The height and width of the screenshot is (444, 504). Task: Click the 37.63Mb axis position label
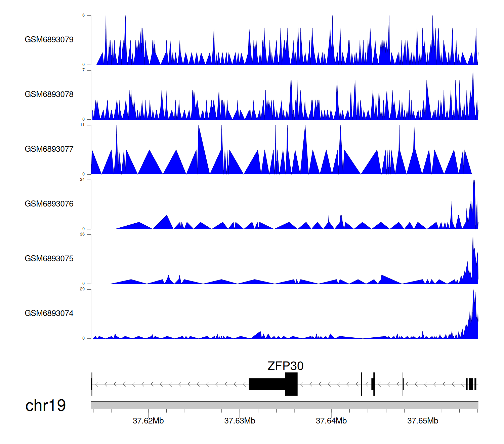pyautogui.click(x=240, y=421)
